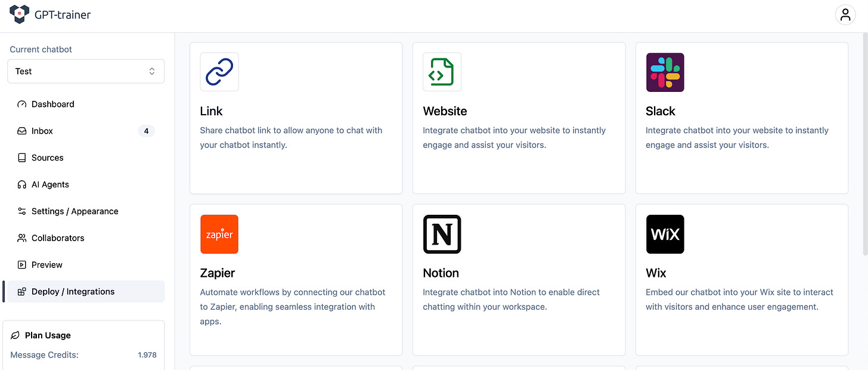Click the Link chain icon
The width and height of the screenshot is (868, 370).
point(219,72)
